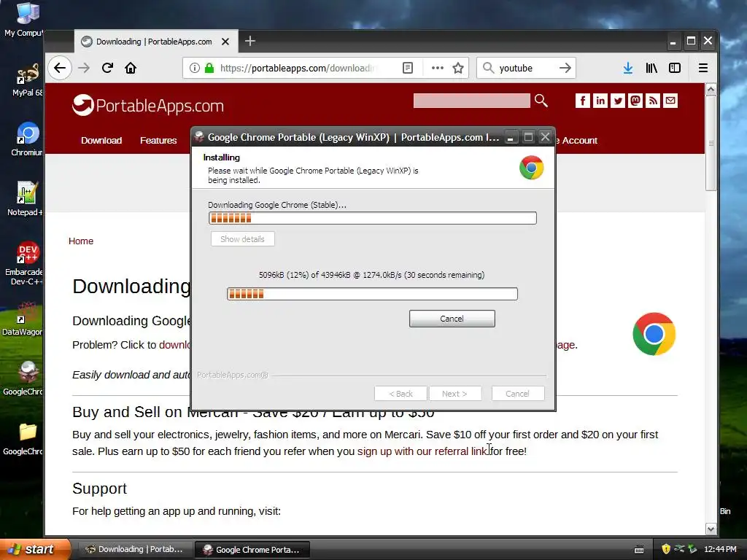Click the browser forward arrow
747x560 pixels.
(x=84, y=68)
